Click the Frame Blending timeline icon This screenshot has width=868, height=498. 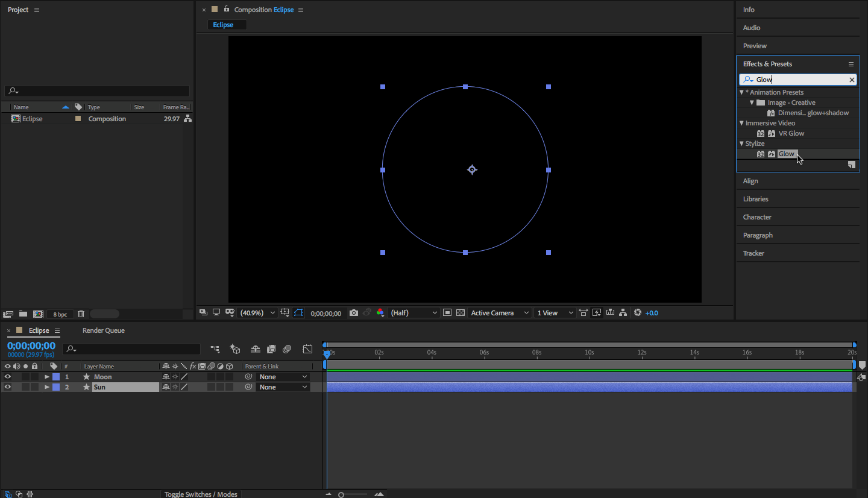(271, 349)
